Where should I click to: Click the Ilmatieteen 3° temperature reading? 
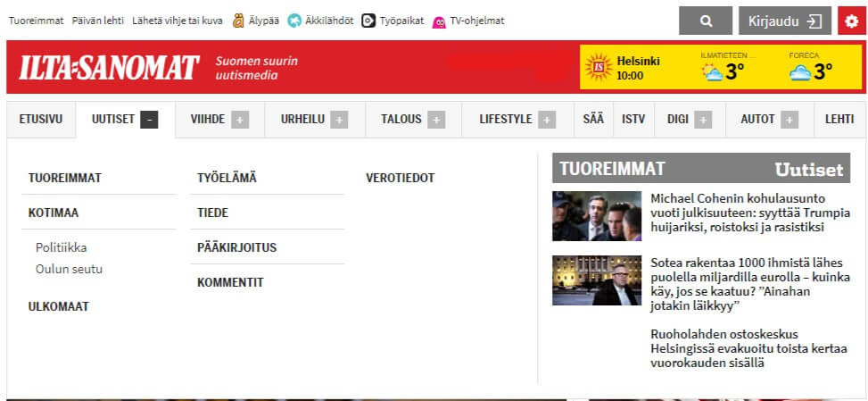point(734,72)
